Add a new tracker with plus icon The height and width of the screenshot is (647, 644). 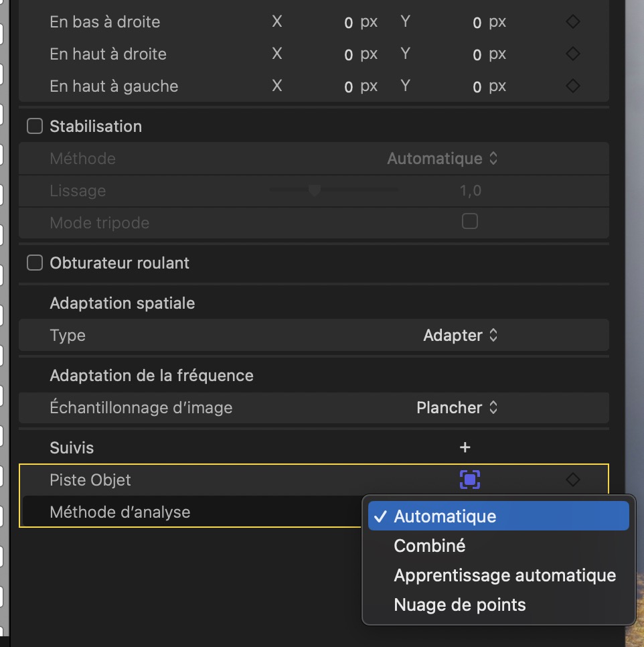(x=465, y=447)
